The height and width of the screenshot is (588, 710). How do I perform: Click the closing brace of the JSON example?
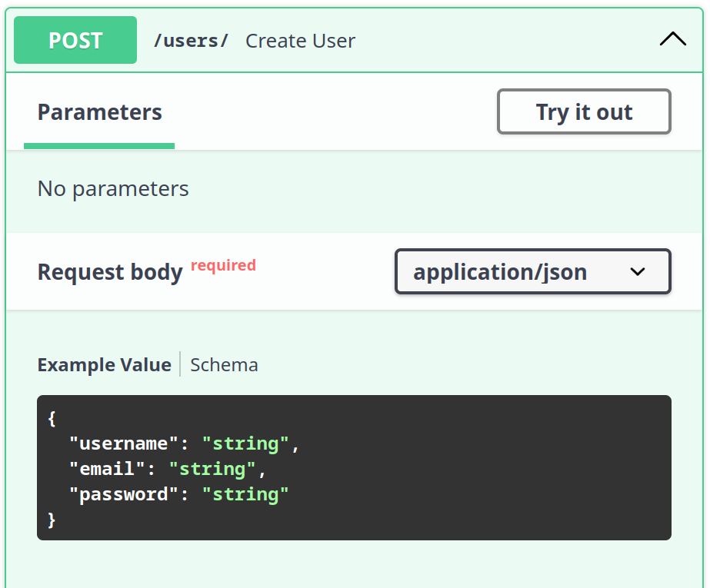point(52,520)
